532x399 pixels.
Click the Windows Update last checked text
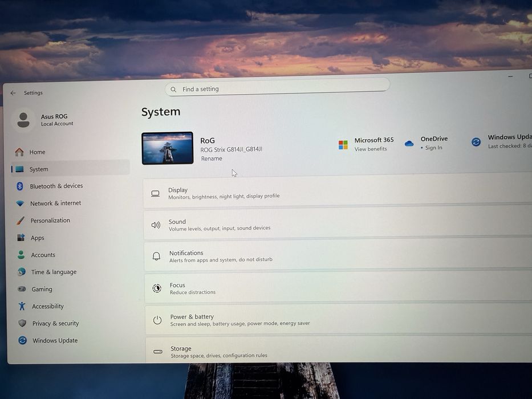click(510, 146)
